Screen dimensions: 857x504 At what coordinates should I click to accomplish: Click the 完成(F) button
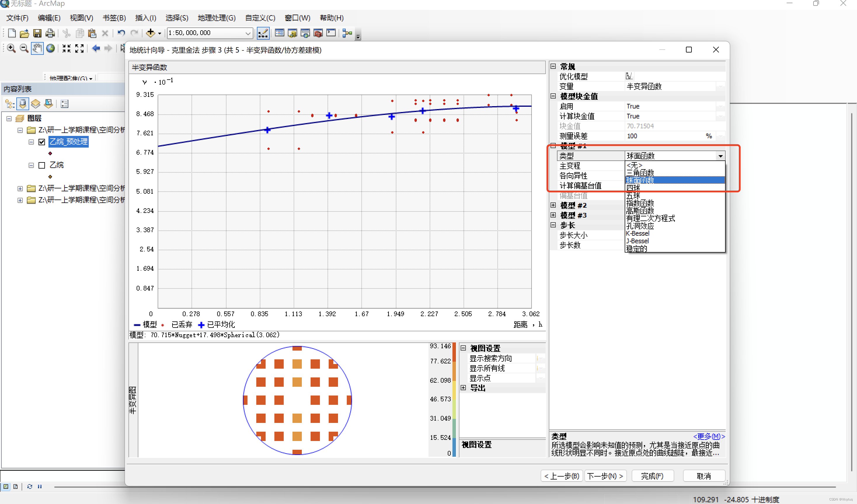click(652, 476)
